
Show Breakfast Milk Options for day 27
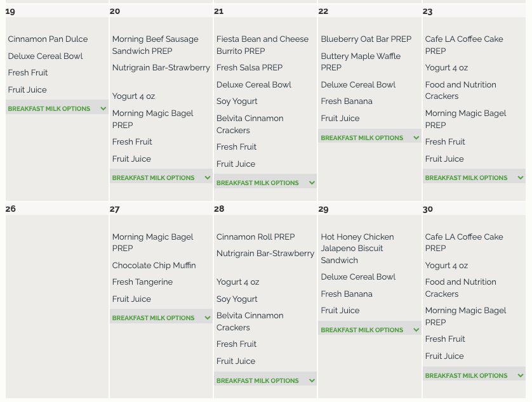click(x=161, y=318)
